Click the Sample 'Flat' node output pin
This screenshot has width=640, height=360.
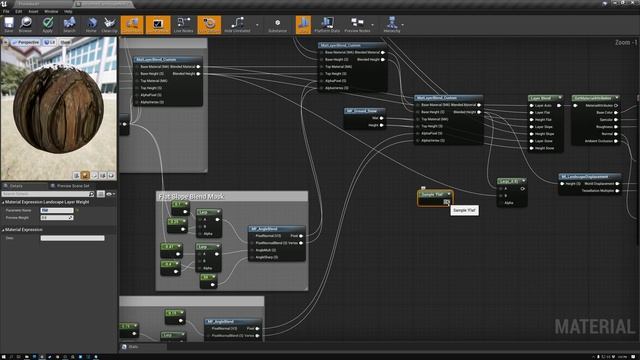(x=447, y=202)
